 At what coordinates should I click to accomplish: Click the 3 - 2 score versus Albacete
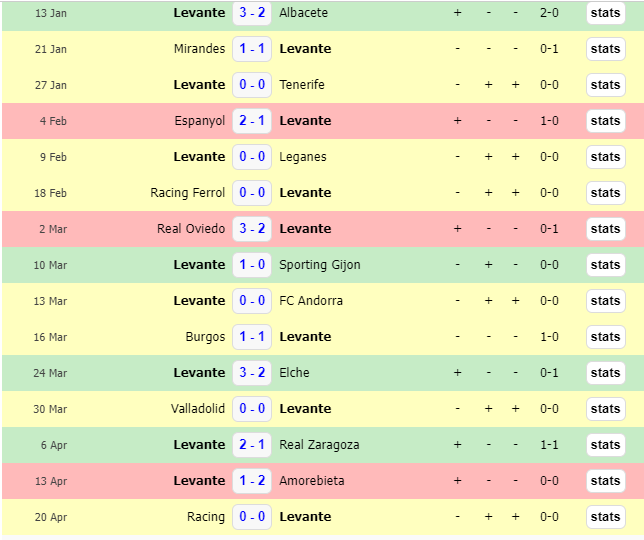[252, 13]
